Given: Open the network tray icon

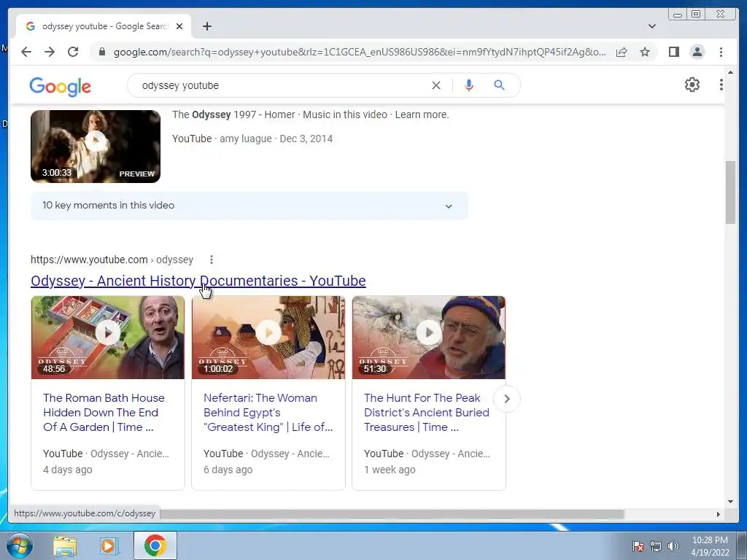Looking at the screenshot, I should (656, 546).
